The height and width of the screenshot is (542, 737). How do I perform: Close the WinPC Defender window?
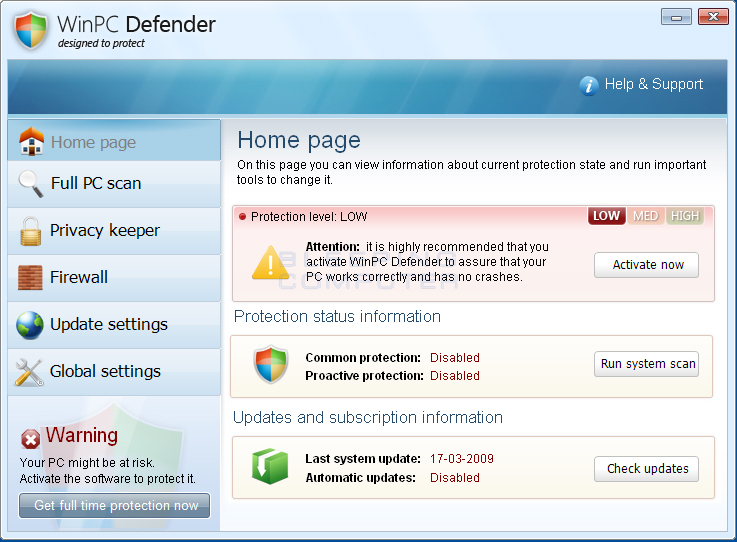point(713,17)
